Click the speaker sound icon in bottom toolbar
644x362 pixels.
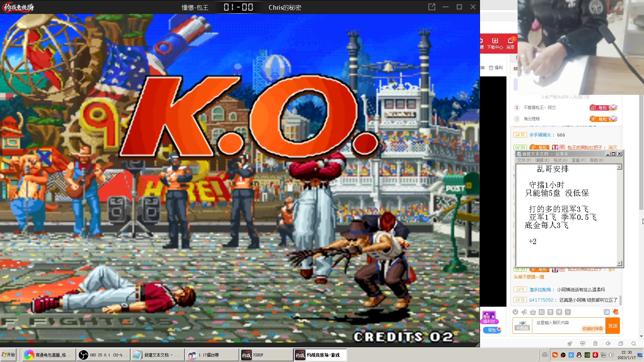(x=608, y=344)
